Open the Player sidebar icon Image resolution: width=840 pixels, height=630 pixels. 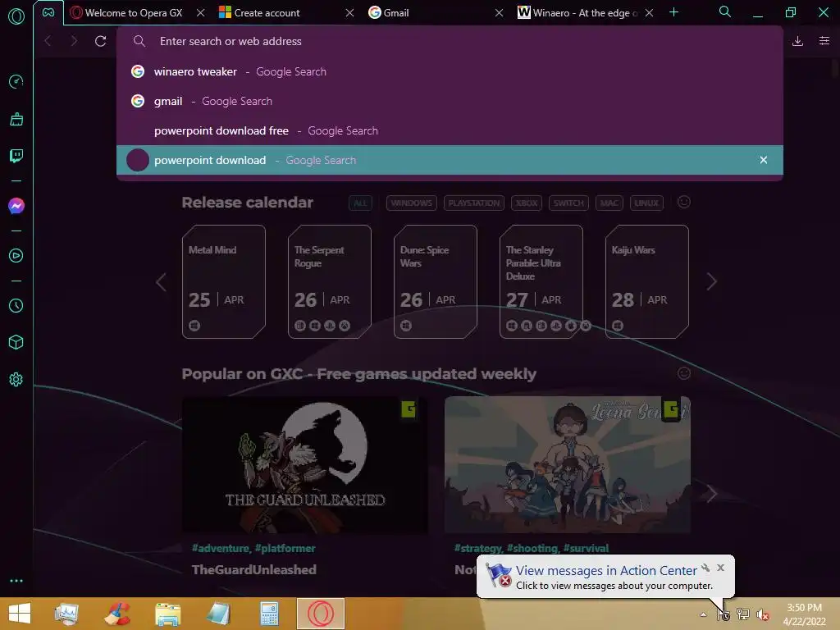pos(16,256)
